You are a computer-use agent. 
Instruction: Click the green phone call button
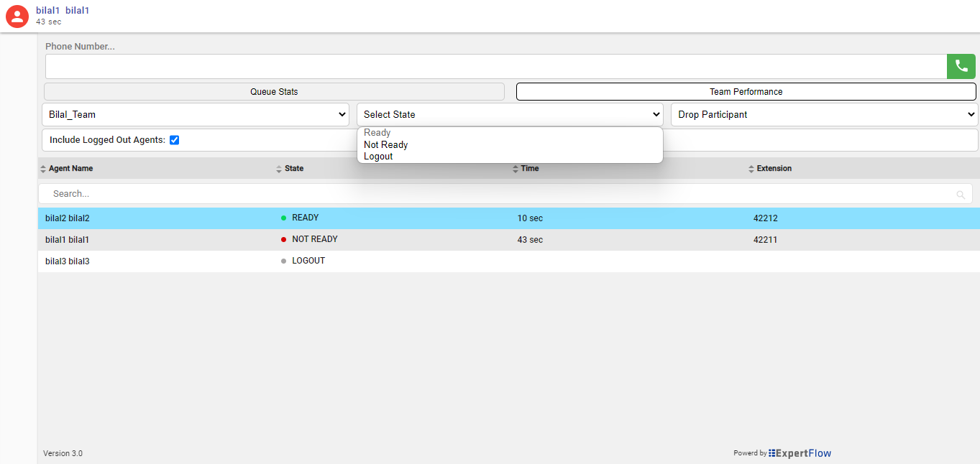click(x=961, y=66)
